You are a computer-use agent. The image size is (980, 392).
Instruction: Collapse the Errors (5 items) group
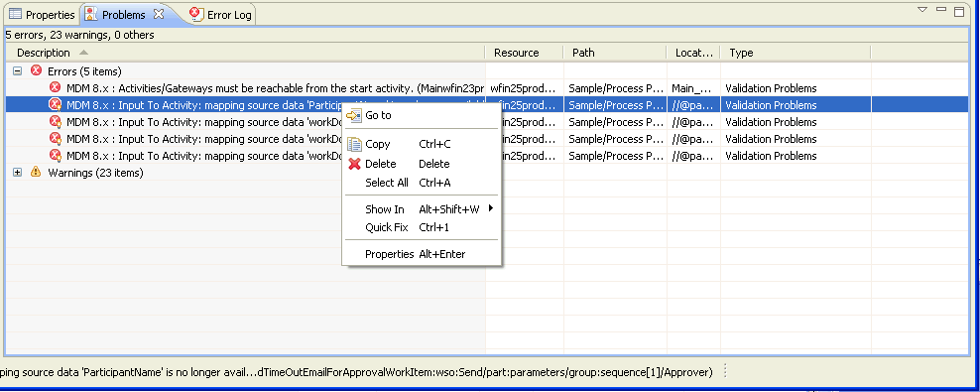[18, 71]
